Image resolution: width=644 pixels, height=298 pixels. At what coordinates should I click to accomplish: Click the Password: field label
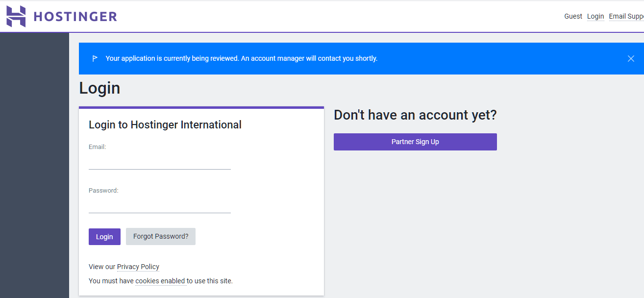click(x=103, y=190)
